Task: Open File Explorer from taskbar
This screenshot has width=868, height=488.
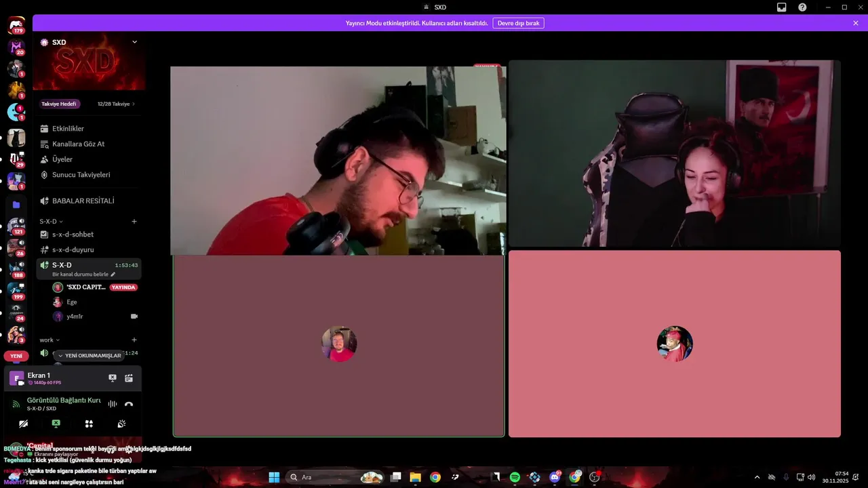Action: [415, 477]
